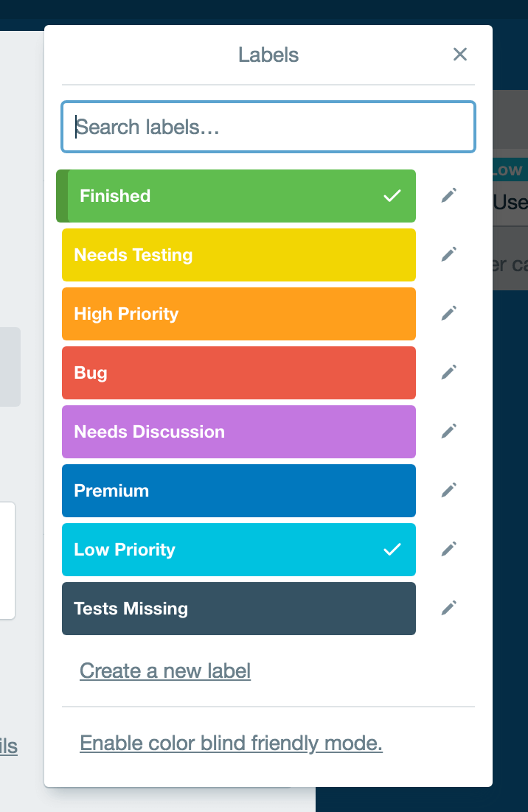The width and height of the screenshot is (528, 812).
Task: Click the pencil icon beside Premium
Action: [x=448, y=491]
